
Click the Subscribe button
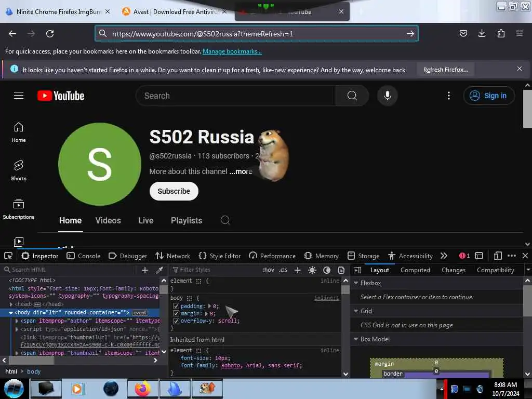tap(174, 191)
